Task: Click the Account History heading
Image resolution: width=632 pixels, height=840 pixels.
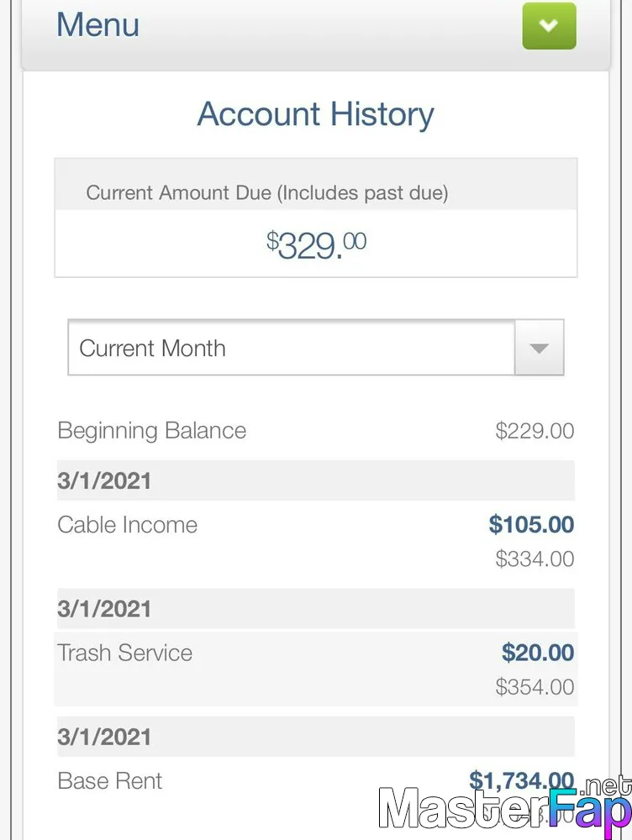Action: (316, 114)
